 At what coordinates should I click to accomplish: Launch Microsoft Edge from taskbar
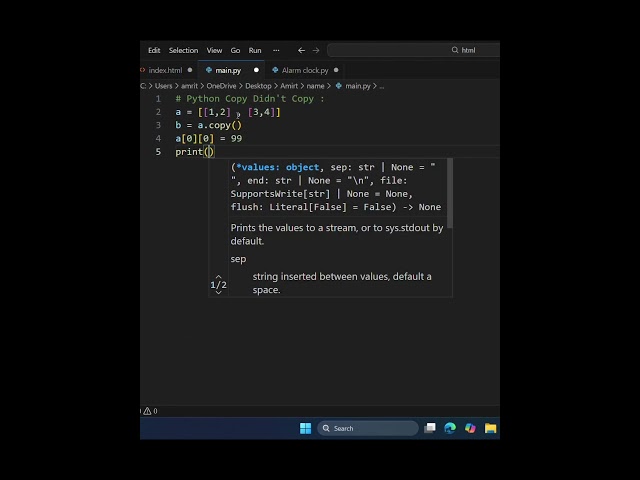(450, 428)
